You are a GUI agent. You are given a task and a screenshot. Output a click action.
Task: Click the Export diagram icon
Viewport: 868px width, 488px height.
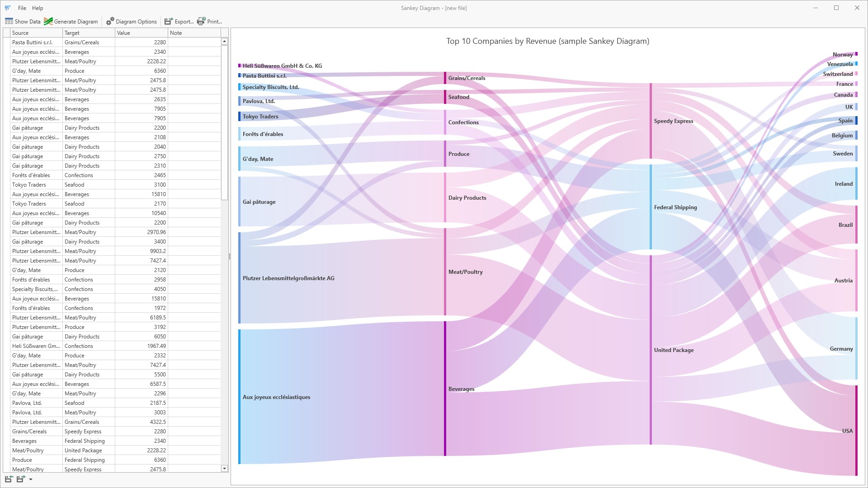[x=169, y=21]
